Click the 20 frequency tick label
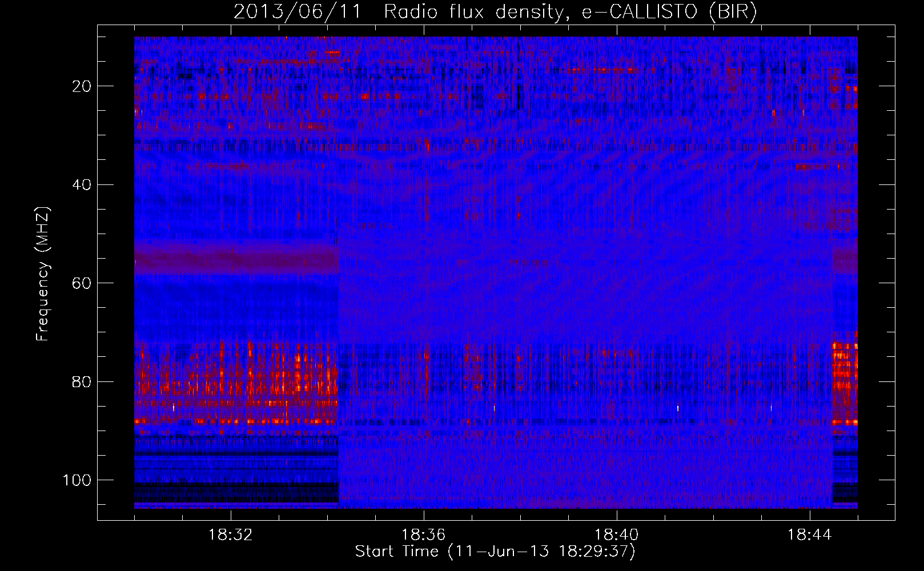 (x=82, y=86)
